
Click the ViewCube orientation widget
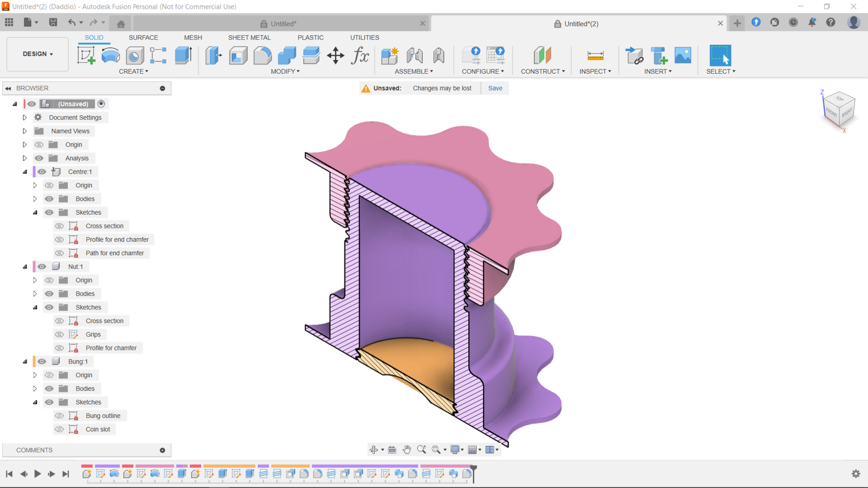click(839, 111)
